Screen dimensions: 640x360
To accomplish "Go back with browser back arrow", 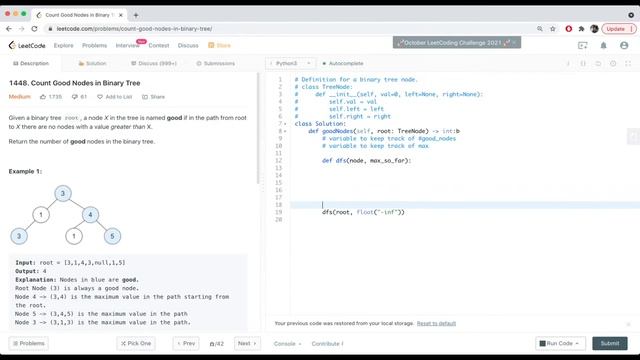I will tap(9, 29).
